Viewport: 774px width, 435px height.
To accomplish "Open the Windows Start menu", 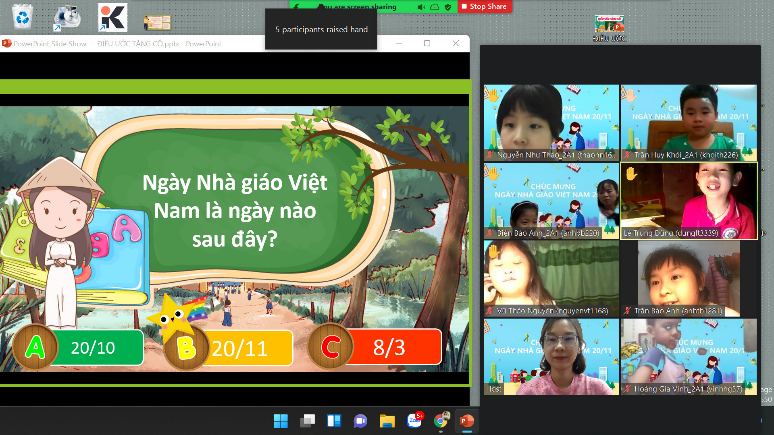I will point(282,421).
